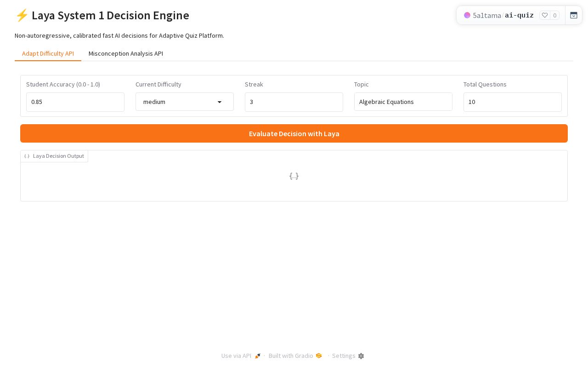Click the heart like icon
This screenshot has height=368, width=588.
click(x=545, y=15)
